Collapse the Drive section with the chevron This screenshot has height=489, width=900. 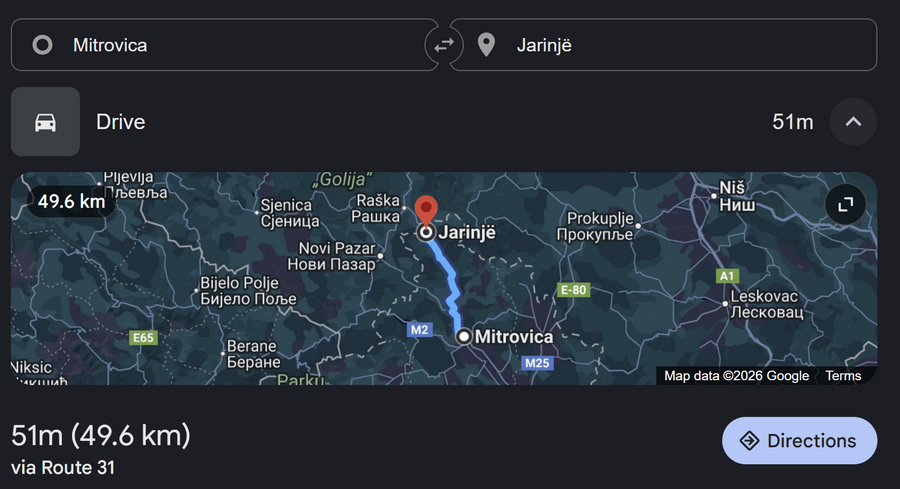[854, 122]
